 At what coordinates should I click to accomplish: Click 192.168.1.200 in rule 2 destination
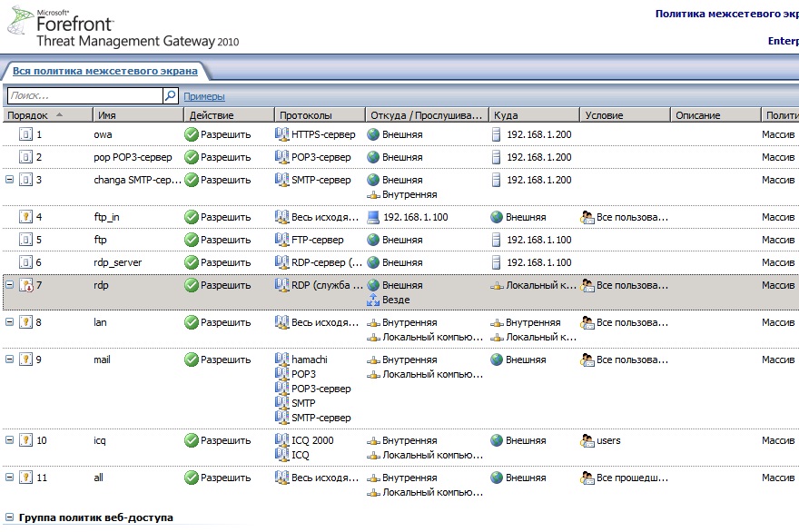(x=538, y=157)
